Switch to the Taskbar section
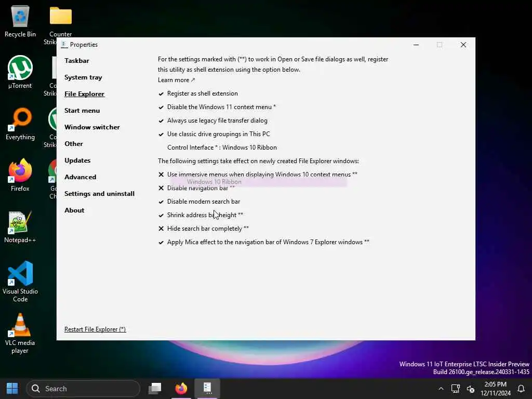 pyautogui.click(x=77, y=61)
